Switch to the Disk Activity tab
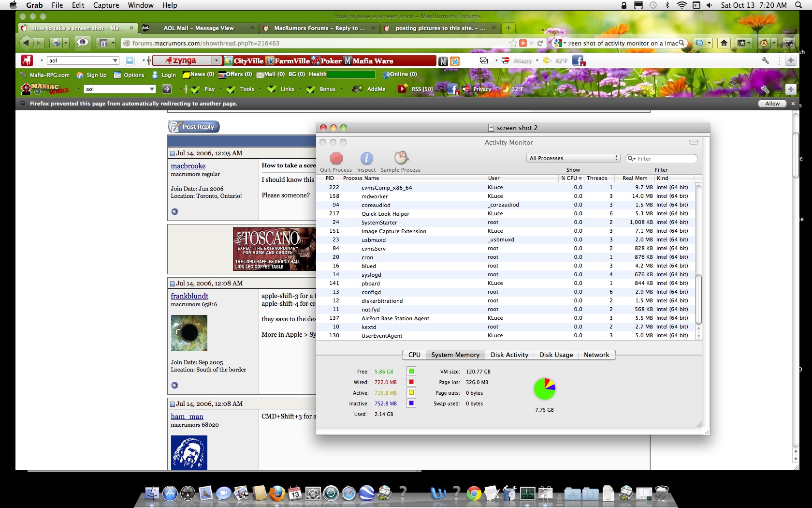Viewport: 812px width, 508px height. click(509, 355)
